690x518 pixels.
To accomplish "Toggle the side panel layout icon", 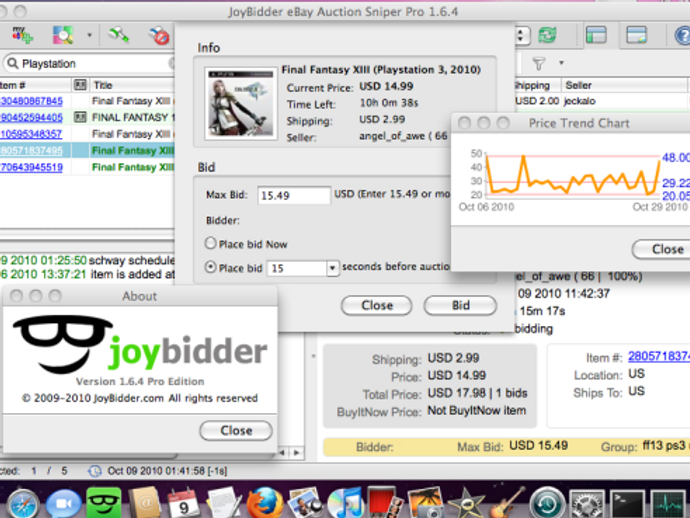I will tap(596, 35).
